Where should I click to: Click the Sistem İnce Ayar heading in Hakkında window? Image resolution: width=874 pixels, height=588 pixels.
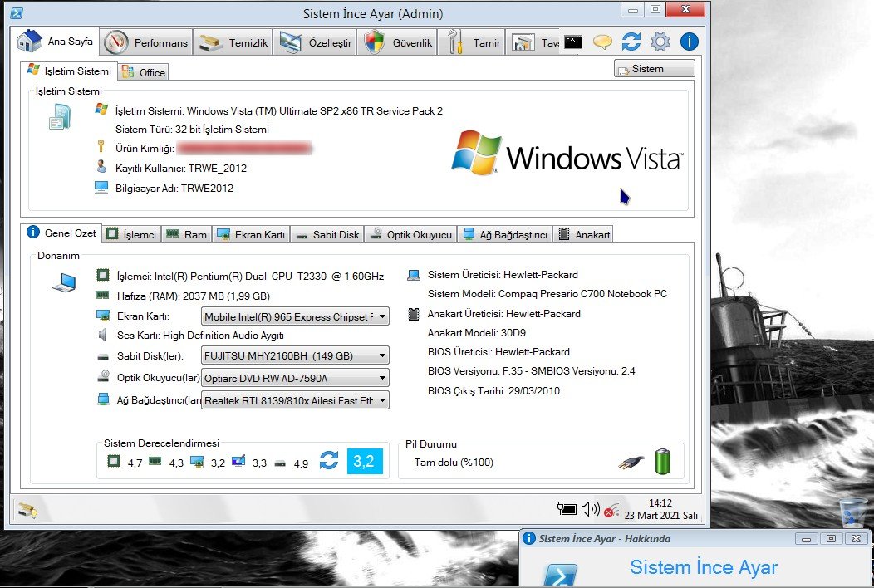pyautogui.click(x=704, y=566)
